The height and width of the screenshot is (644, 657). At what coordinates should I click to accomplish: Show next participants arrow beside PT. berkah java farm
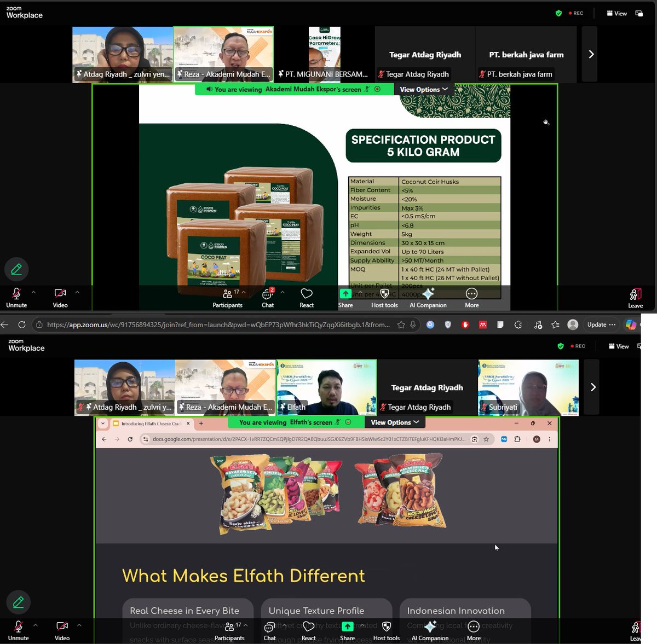tap(591, 54)
